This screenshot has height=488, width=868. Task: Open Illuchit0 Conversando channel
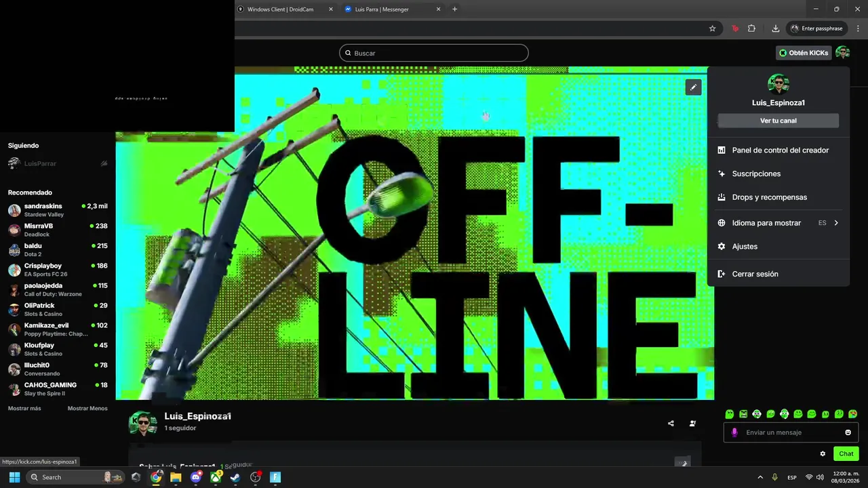[x=58, y=369]
